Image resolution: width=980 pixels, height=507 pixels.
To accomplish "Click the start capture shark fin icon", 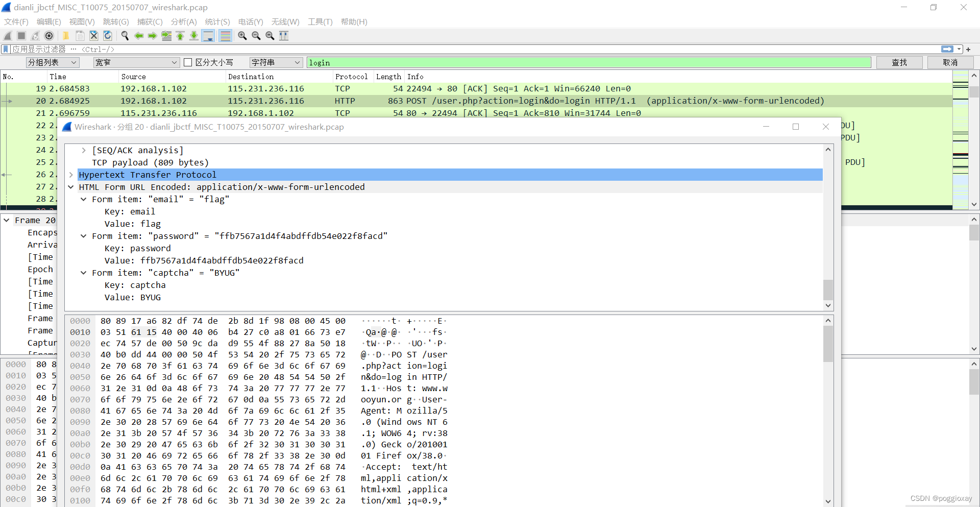I will click(8, 36).
